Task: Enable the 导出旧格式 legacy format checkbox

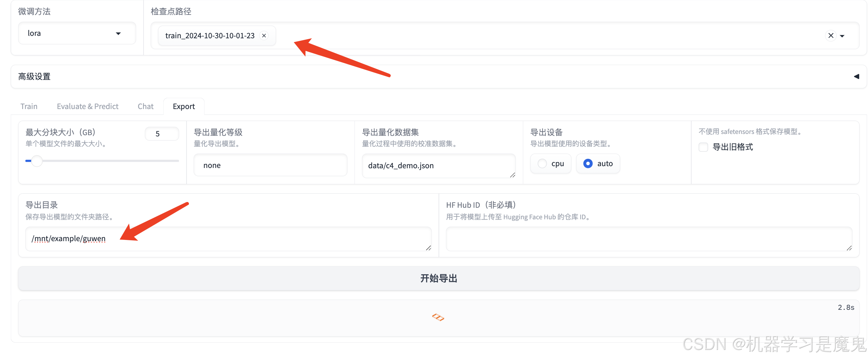Action: coord(703,147)
